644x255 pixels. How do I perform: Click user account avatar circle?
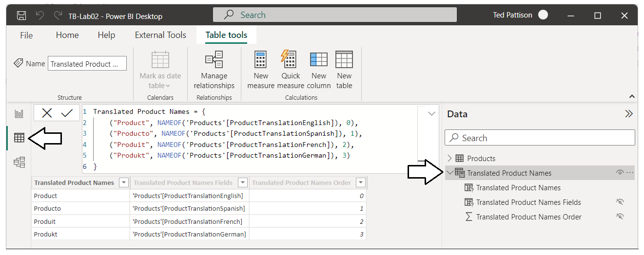543,15
